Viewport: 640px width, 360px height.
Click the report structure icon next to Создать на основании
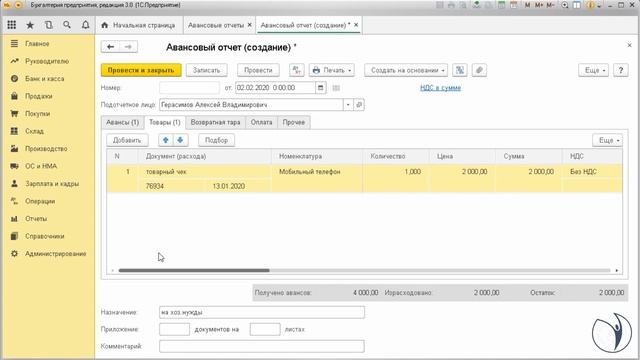[460, 70]
